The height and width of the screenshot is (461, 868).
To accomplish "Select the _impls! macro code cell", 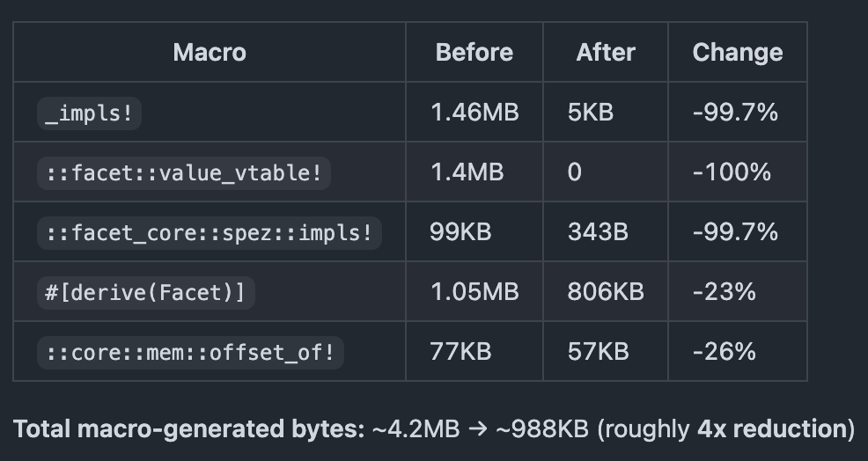I will pos(90,113).
